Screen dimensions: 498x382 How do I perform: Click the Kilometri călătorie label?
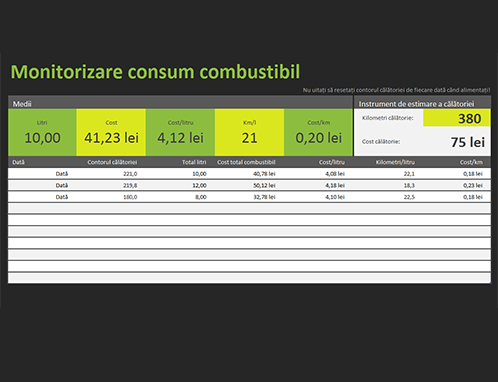click(x=388, y=118)
